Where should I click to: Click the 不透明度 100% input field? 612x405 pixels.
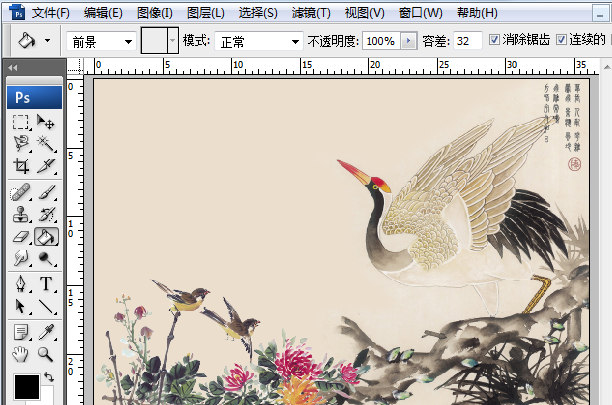tap(381, 41)
